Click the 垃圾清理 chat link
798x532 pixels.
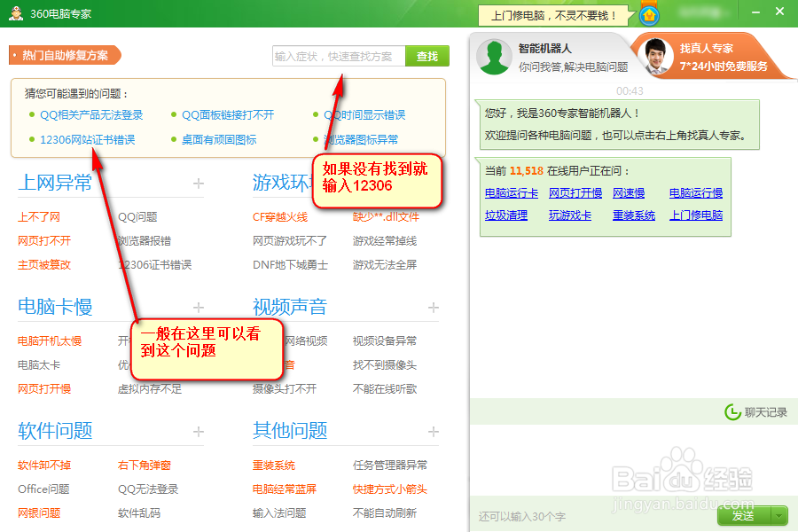click(x=506, y=215)
